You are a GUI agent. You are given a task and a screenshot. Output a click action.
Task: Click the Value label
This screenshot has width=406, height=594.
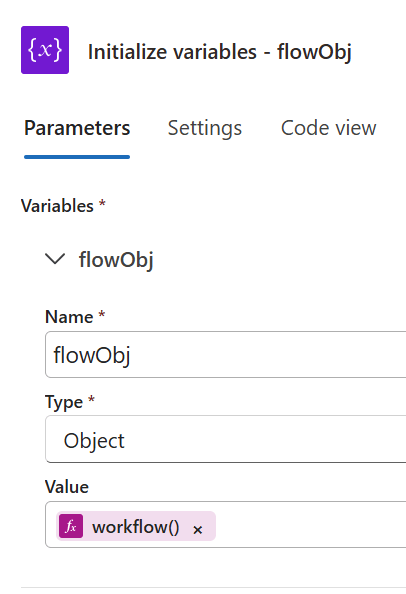click(x=67, y=487)
